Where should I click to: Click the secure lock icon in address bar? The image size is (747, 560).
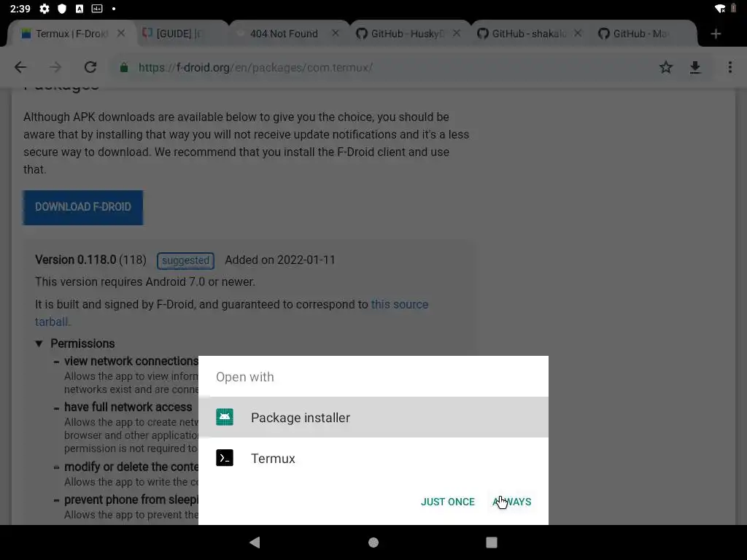point(124,68)
